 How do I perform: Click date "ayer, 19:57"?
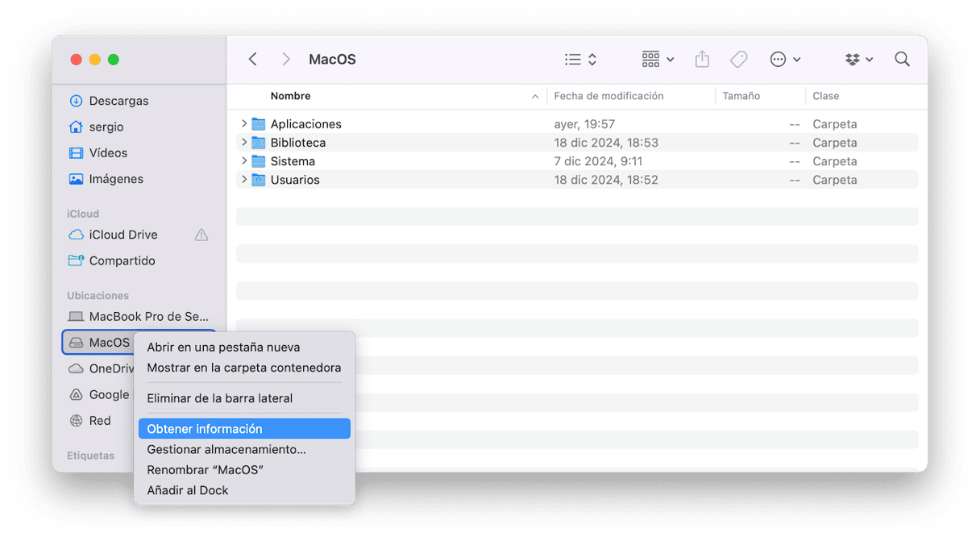click(584, 124)
